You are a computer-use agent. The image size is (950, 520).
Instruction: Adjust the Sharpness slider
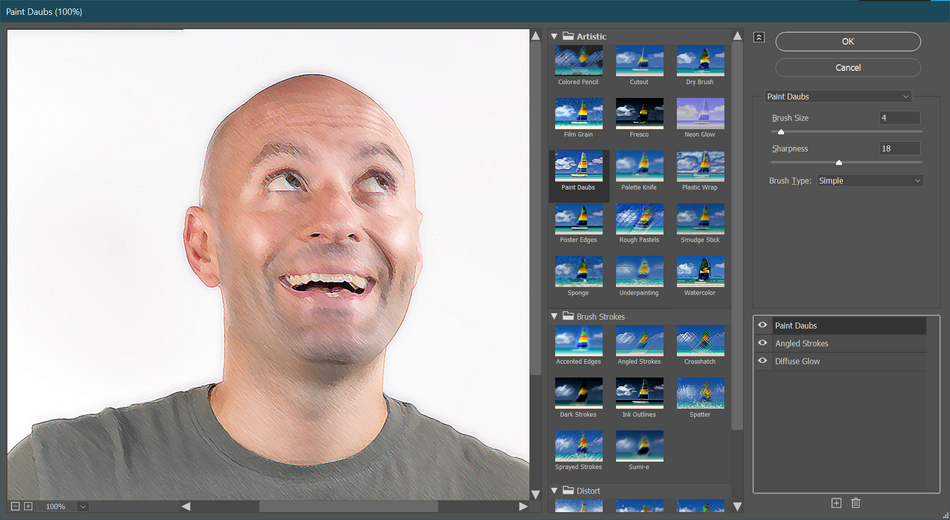pyautogui.click(x=839, y=162)
